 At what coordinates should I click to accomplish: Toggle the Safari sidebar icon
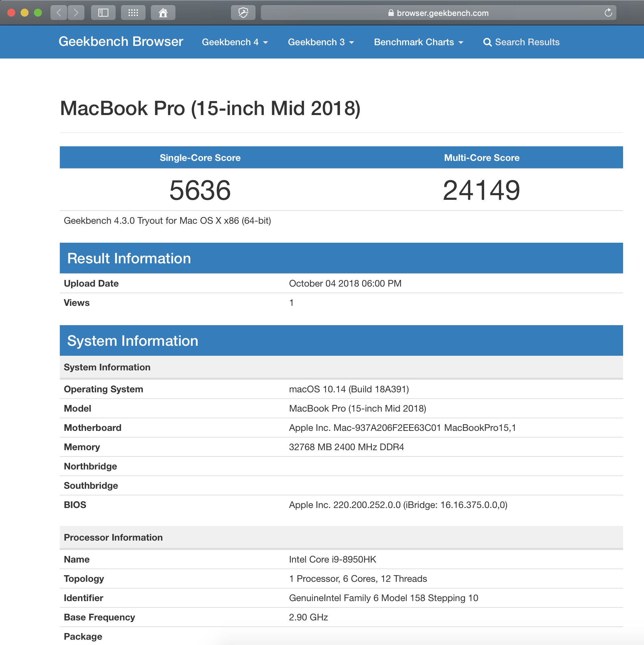click(103, 13)
